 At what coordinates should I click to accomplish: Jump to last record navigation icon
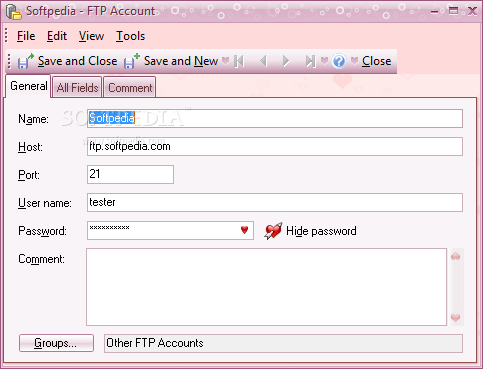coord(311,61)
